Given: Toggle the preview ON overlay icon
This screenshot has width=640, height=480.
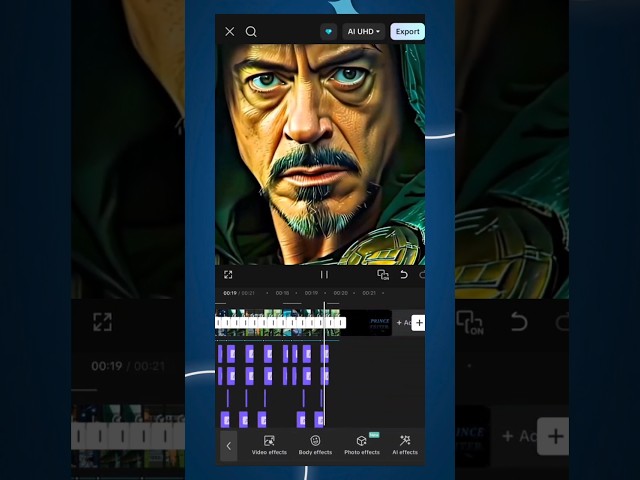Looking at the screenshot, I should coord(383,275).
